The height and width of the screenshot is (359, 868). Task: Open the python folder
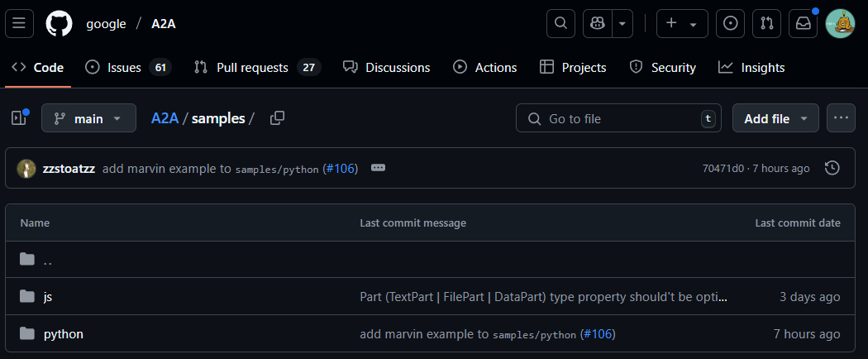[64, 334]
